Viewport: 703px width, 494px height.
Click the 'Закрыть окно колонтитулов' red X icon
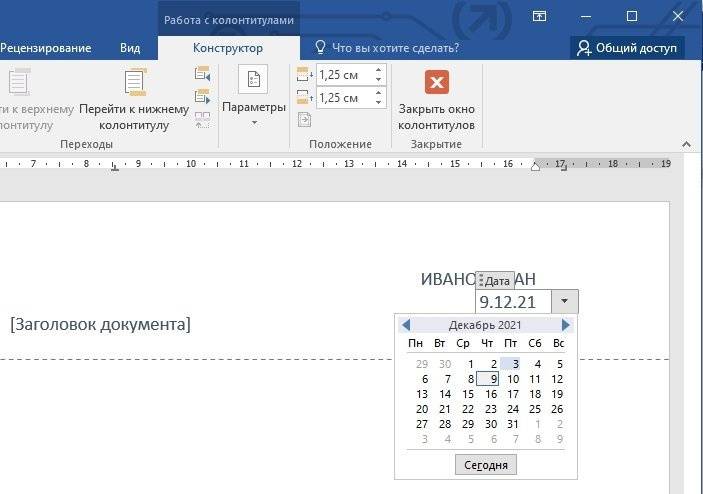[436, 82]
